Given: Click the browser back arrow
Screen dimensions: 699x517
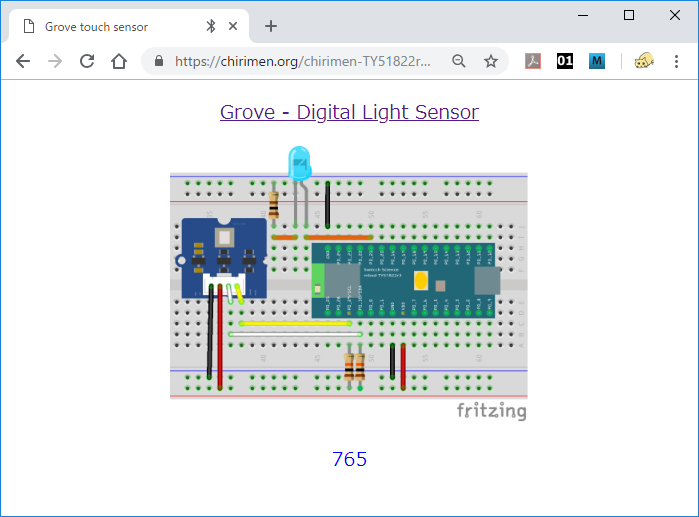Looking at the screenshot, I should click(23, 61).
